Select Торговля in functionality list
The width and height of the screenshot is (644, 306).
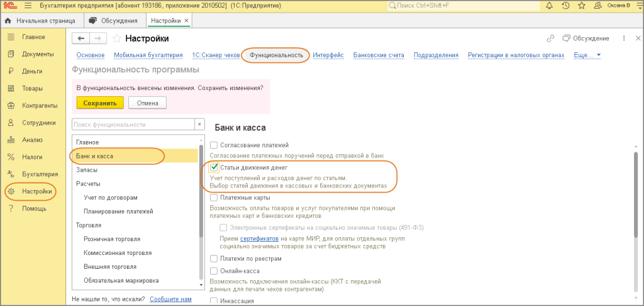[135, 225]
